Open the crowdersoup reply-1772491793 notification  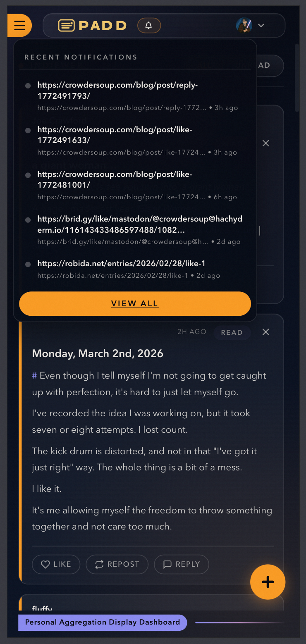[117, 91]
